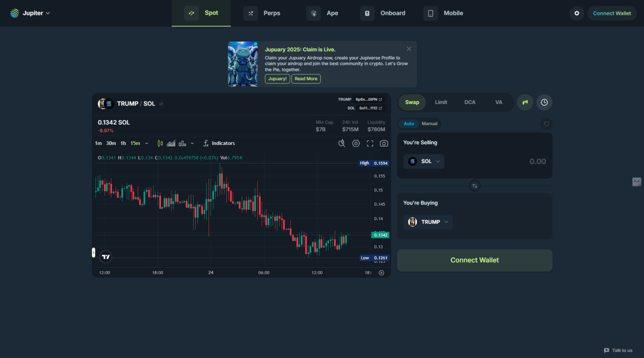Select the 15m timeframe

(135, 143)
